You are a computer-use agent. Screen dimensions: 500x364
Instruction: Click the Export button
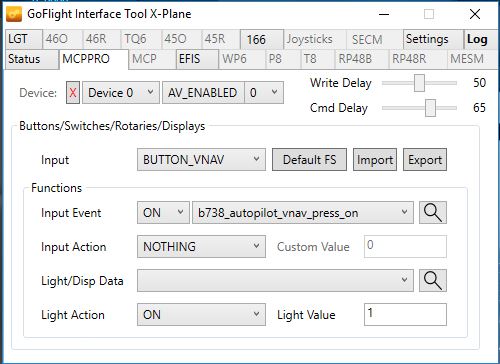[x=425, y=160]
